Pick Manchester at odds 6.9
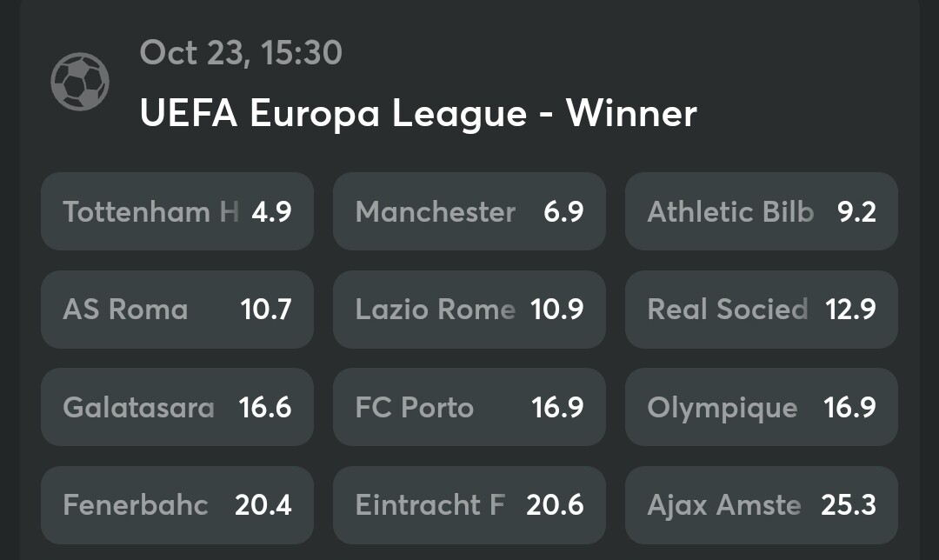Viewport: 939px width, 560px height. click(x=469, y=211)
